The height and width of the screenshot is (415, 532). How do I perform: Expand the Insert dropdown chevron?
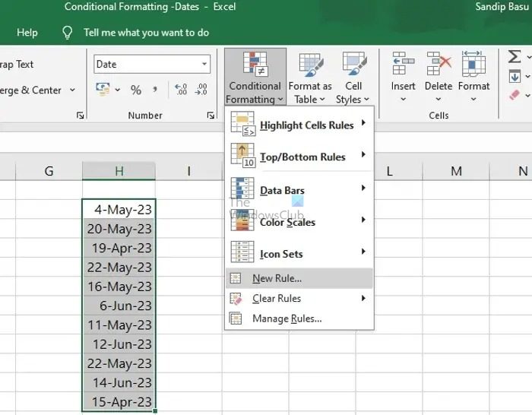pos(403,99)
